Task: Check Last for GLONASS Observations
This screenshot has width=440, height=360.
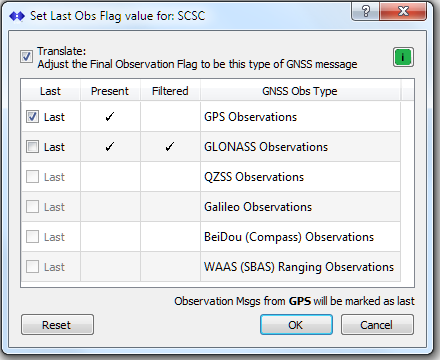Action: click(32, 147)
